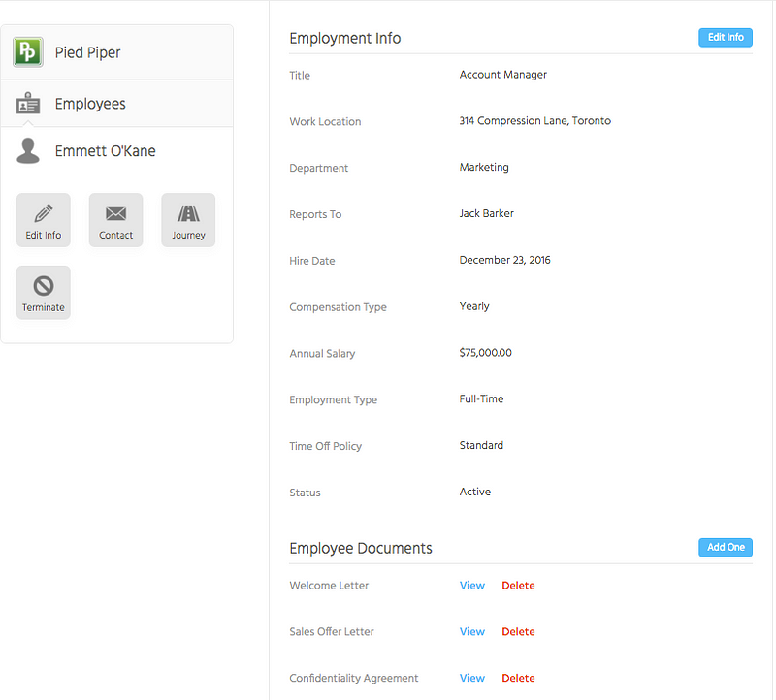The image size is (776, 700).
Task: Click the employment type value Full-Time
Action: click(x=481, y=399)
